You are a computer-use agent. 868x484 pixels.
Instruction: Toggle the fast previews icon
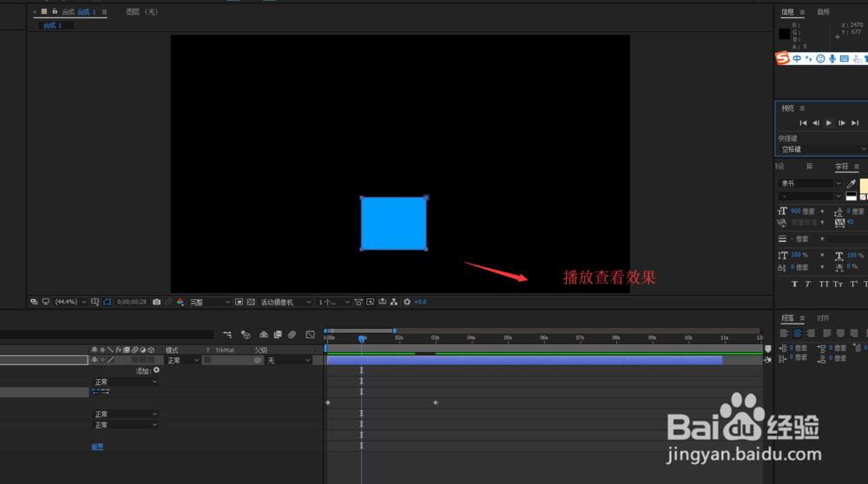point(371,302)
